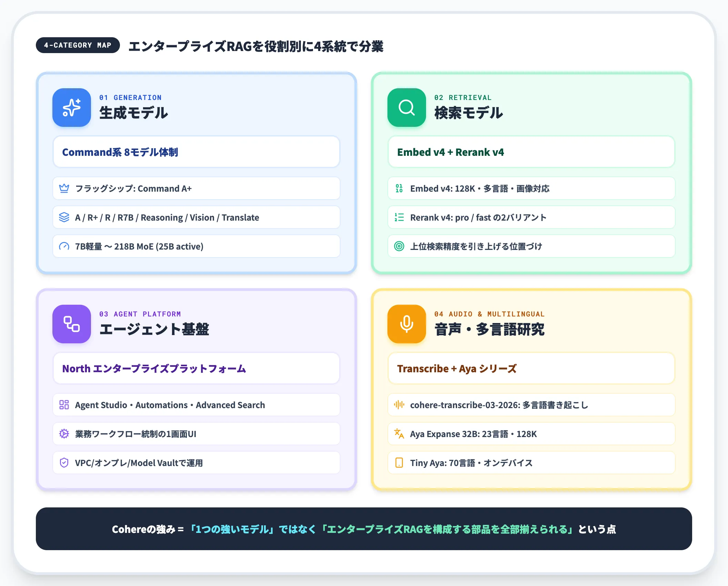
Task: Click the 04 AUDIO & MULTILINGUAL label
Action: (489, 314)
